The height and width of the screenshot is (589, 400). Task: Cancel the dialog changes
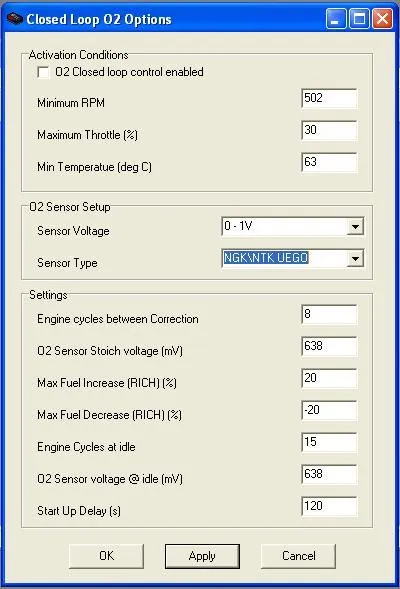(x=298, y=556)
